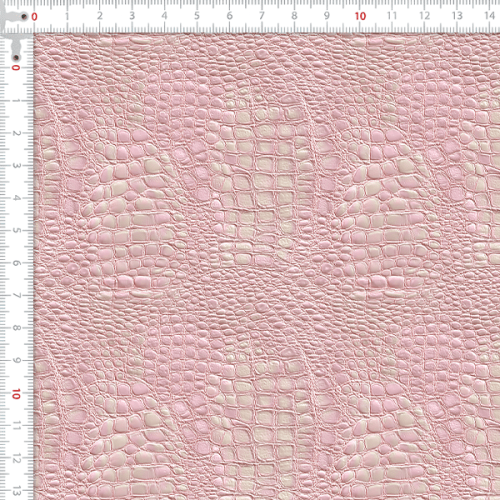The width and height of the screenshot is (500, 500).
Task: Click the number 8 on the vertical ruler
Action: pyautogui.click(x=16, y=328)
